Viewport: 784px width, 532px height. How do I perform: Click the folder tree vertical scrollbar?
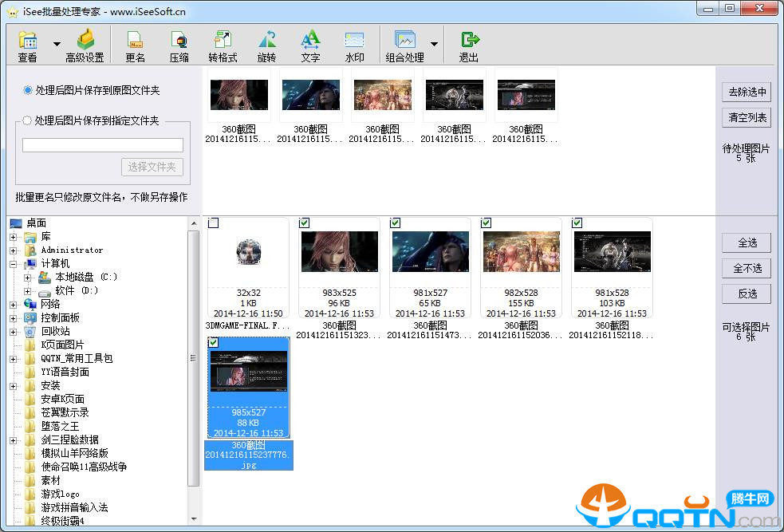point(193,359)
